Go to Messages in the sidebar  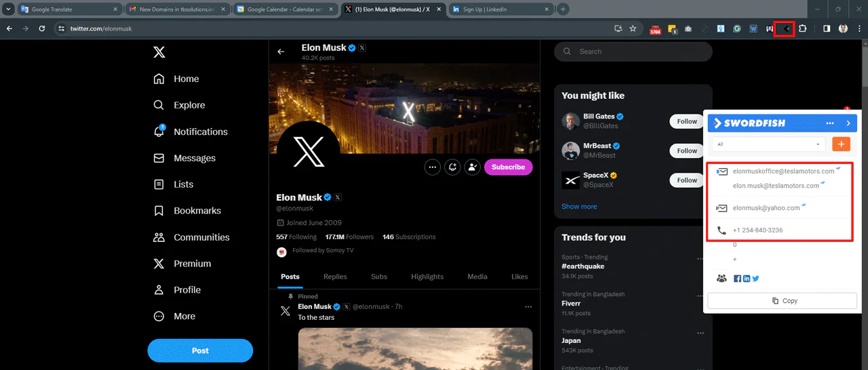tap(184, 158)
